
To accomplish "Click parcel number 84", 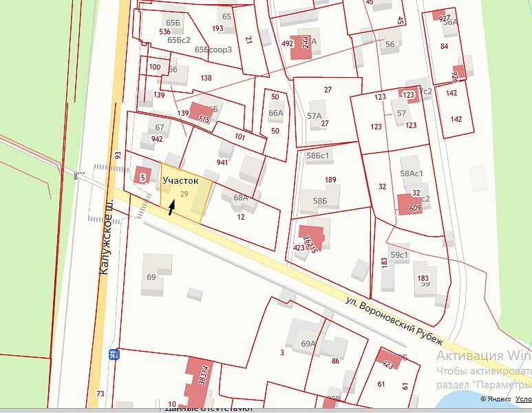I will pyautogui.click(x=444, y=46).
